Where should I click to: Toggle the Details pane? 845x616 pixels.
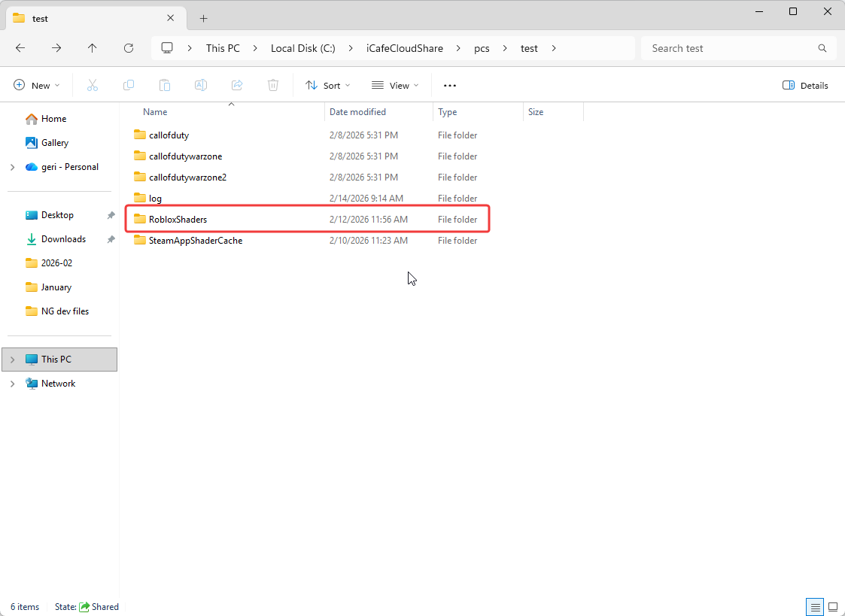click(805, 86)
